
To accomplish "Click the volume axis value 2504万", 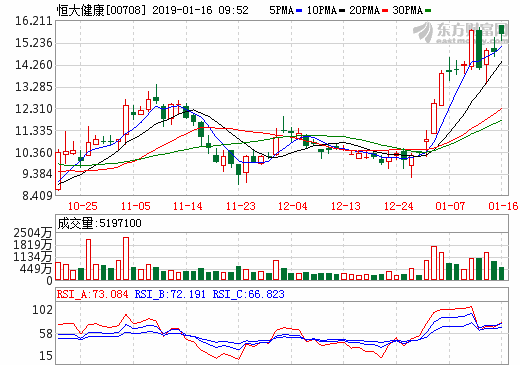I will [33, 233].
